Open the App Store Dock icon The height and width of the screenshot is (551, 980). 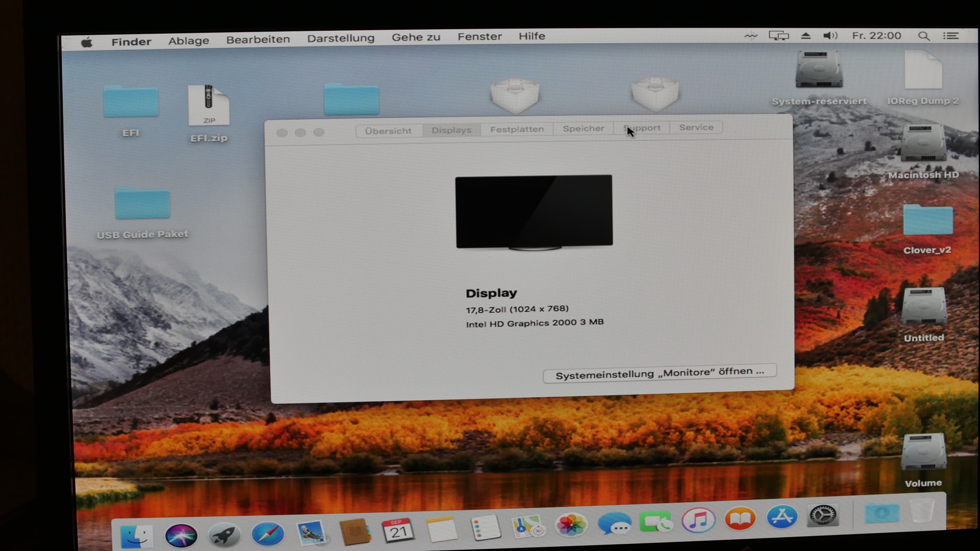781,517
